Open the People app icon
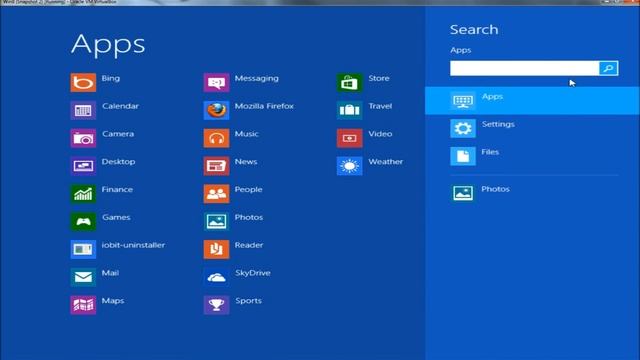This screenshot has width=640, height=360. [x=216, y=193]
